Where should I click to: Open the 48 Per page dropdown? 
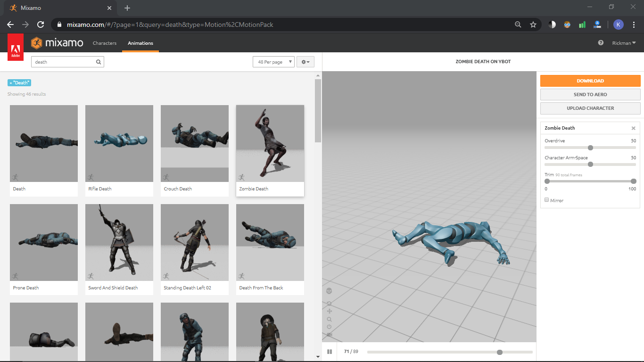pos(273,62)
